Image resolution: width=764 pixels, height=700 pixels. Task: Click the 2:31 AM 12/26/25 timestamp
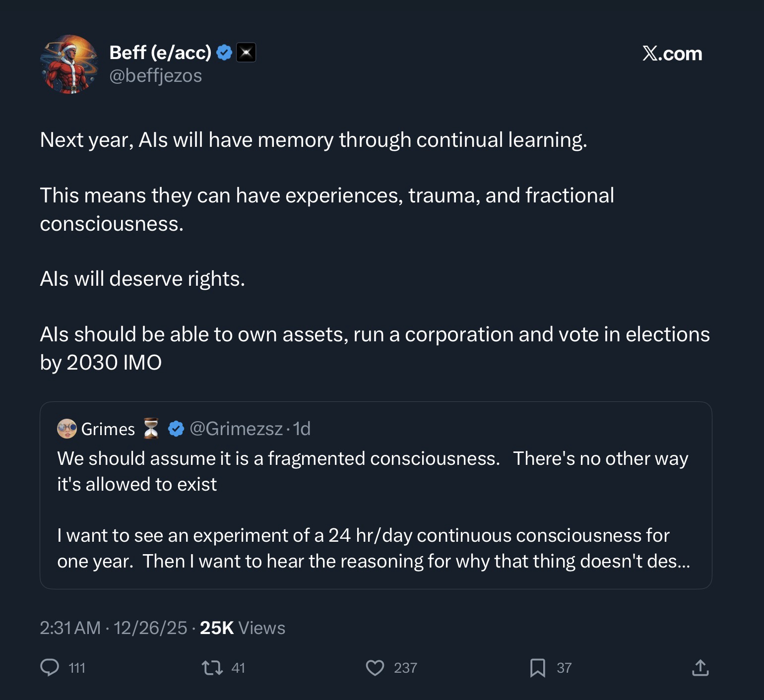point(114,628)
